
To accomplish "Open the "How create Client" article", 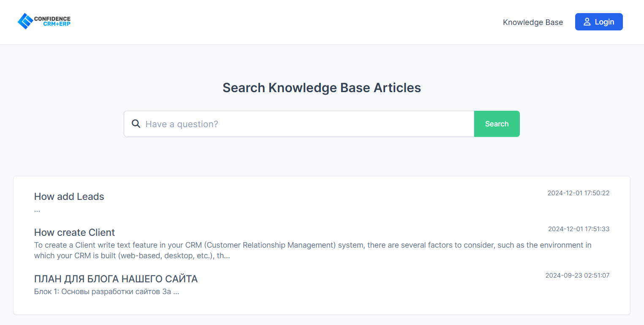I will point(74,232).
